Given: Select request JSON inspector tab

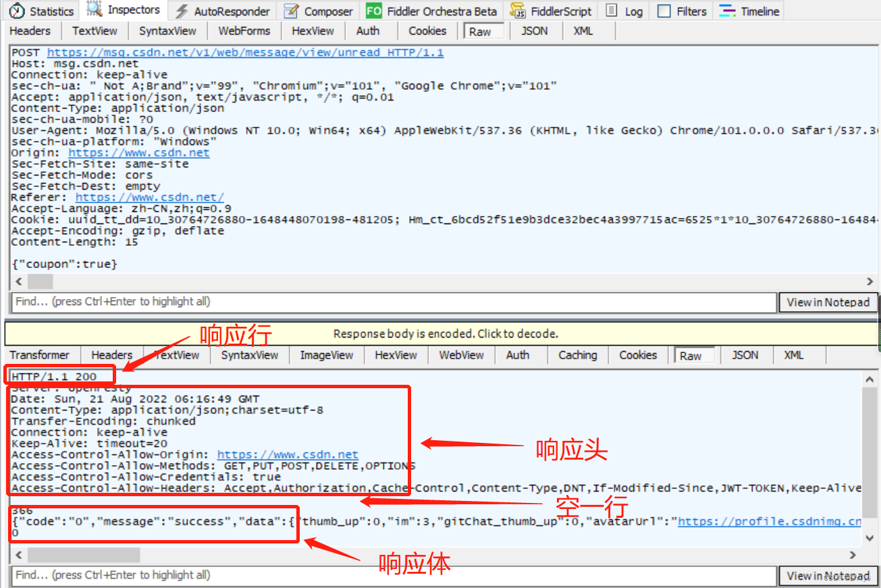Looking at the screenshot, I should 535,30.
